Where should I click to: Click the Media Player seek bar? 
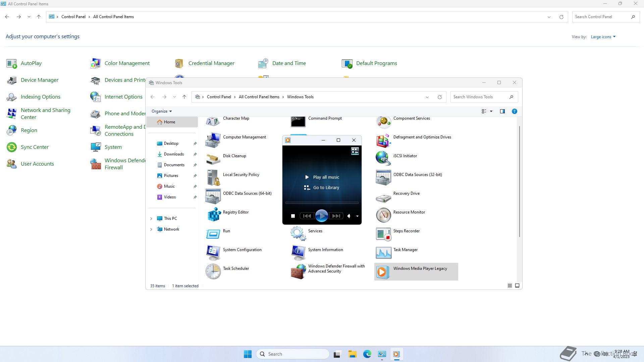click(322, 203)
